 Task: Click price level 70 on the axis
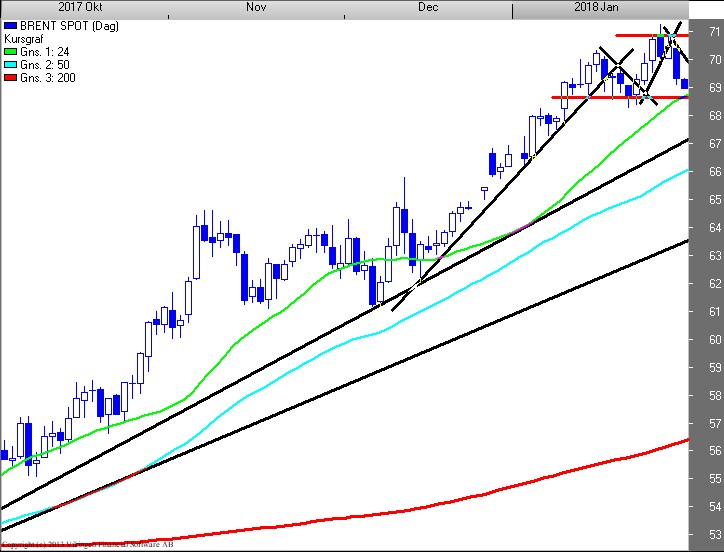coord(715,60)
